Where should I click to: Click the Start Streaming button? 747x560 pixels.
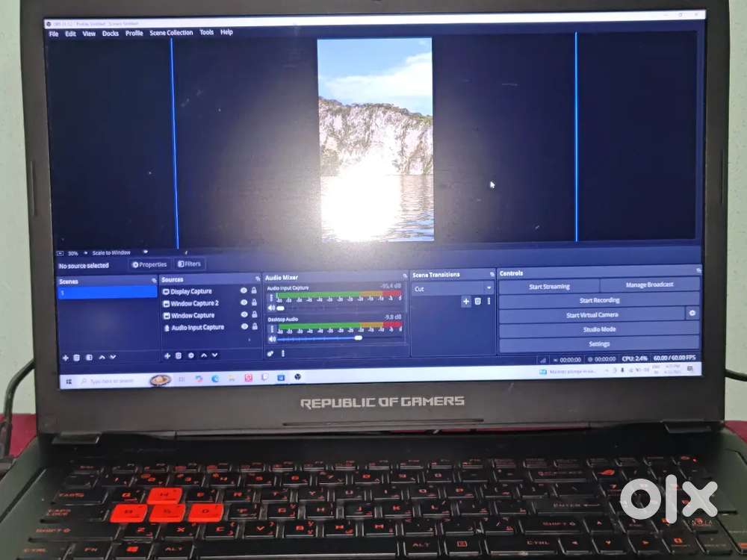coord(549,286)
